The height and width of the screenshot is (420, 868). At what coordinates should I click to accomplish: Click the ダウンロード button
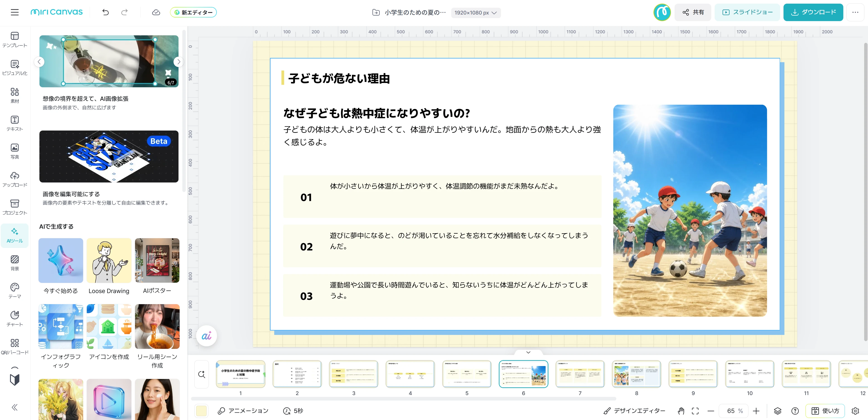pos(813,12)
